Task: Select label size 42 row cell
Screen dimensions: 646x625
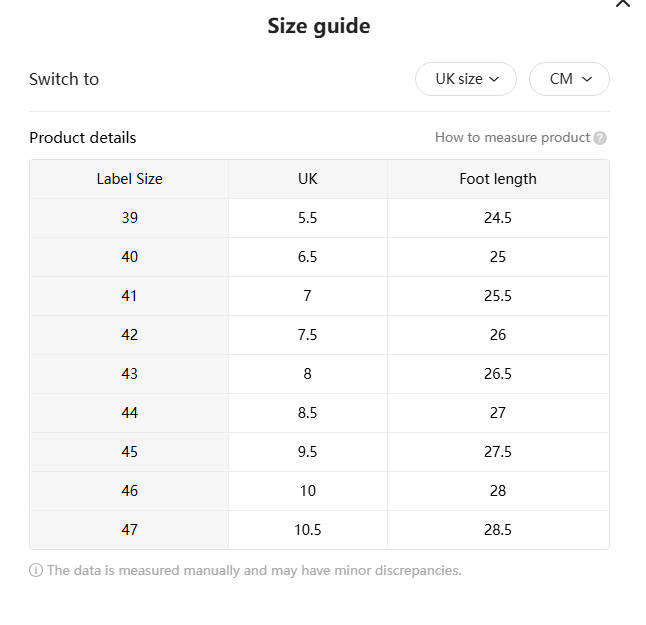Action: pos(129,335)
